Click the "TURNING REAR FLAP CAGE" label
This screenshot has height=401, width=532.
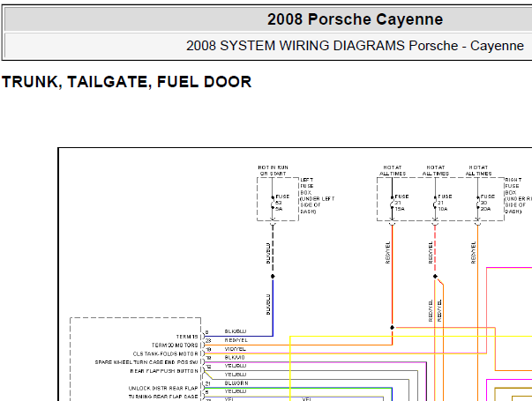coord(163,397)
